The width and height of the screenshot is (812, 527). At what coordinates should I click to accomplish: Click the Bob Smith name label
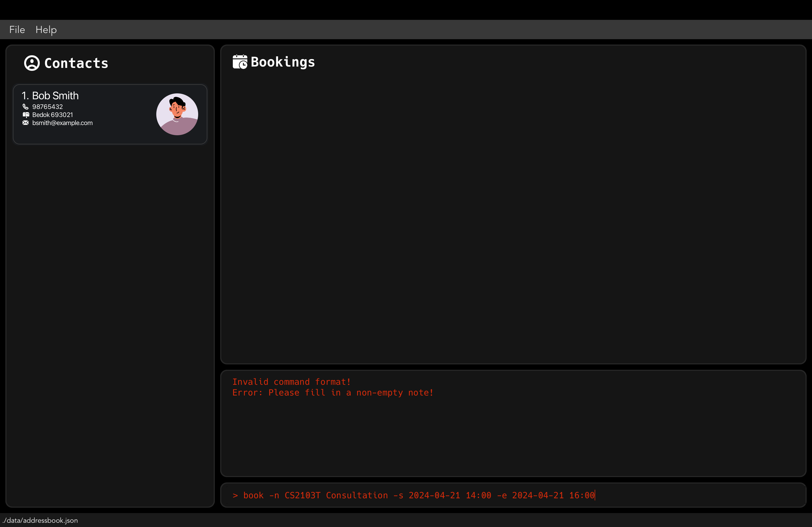[x=55, y=96]
